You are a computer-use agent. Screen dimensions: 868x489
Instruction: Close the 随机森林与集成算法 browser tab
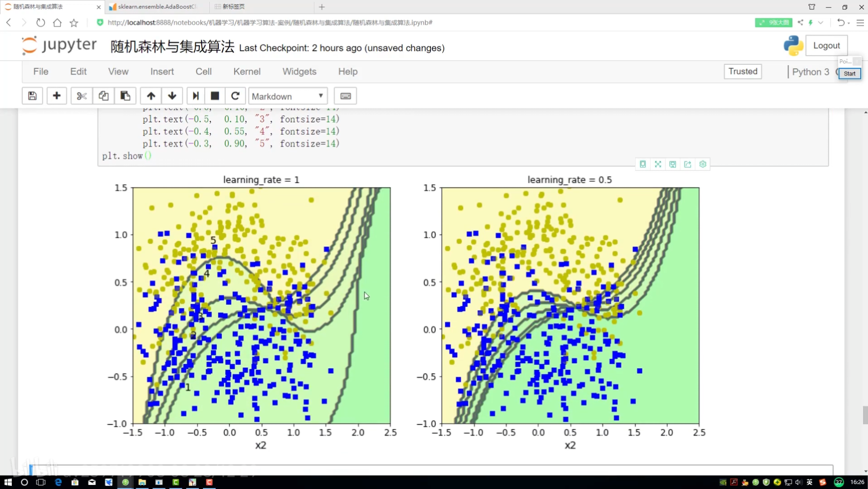(99, 7)
